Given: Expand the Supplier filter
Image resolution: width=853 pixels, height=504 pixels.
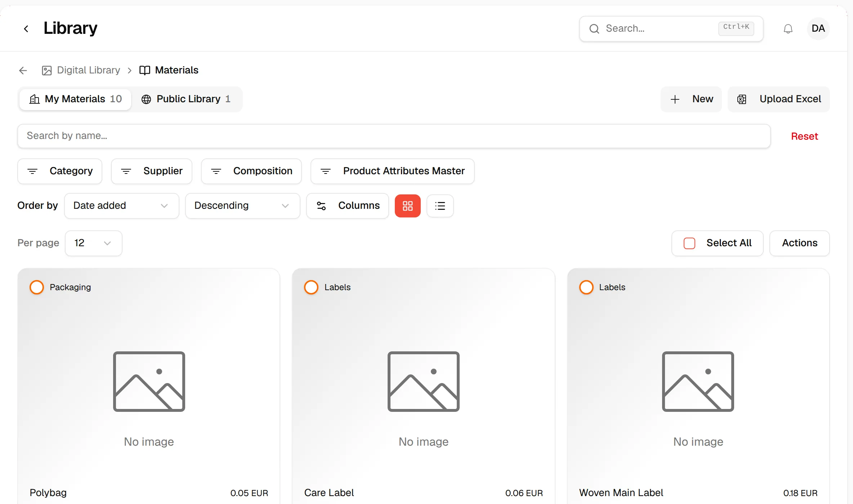Looking at the screenshot, I should tap(152, 171).
